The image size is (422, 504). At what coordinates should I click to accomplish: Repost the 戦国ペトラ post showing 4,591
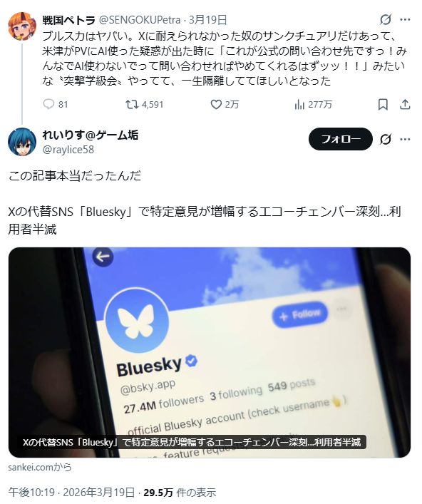click(x=144, y=105)
